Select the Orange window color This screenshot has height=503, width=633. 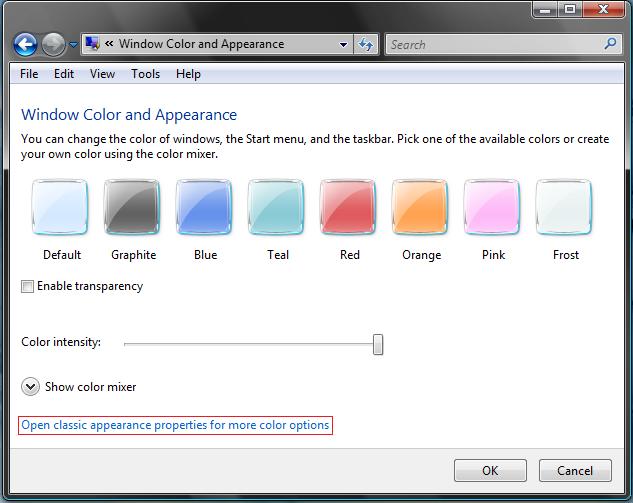point(420,207)
